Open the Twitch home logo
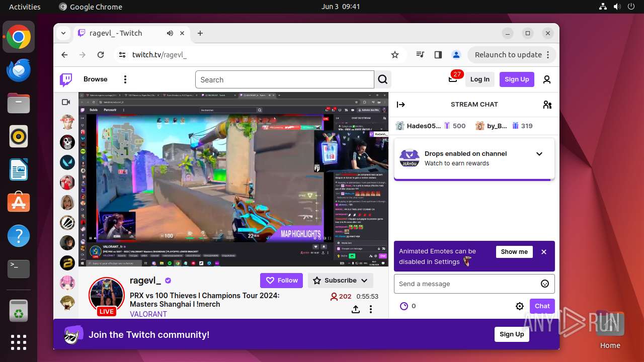Viewport: 644px width, 362px height. (66, 79)
